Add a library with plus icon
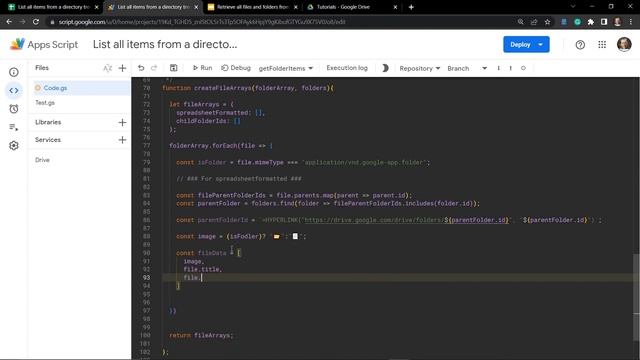 coord(122,122)
